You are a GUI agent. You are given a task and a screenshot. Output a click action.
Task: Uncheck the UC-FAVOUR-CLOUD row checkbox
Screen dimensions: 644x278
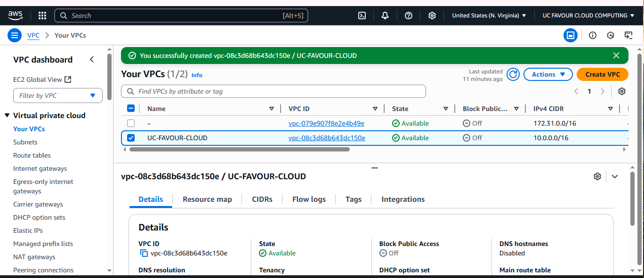coord(131,138)
